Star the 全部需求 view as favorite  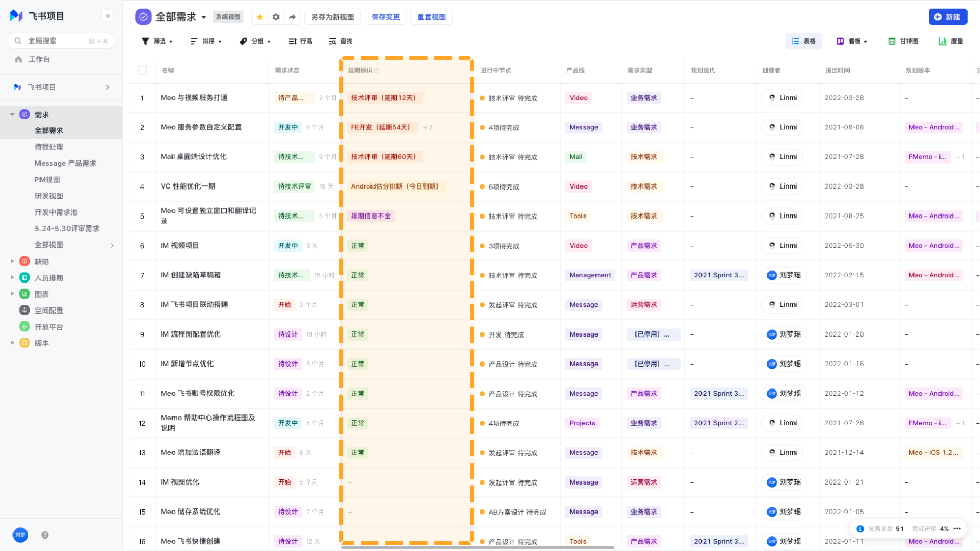(260, 17)
